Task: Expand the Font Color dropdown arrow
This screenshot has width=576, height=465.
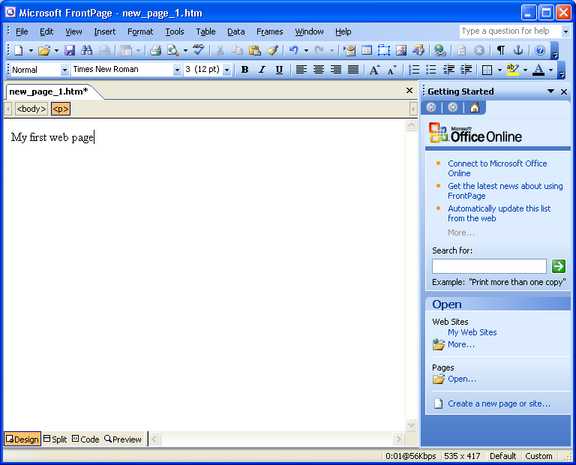Action: 551,69
